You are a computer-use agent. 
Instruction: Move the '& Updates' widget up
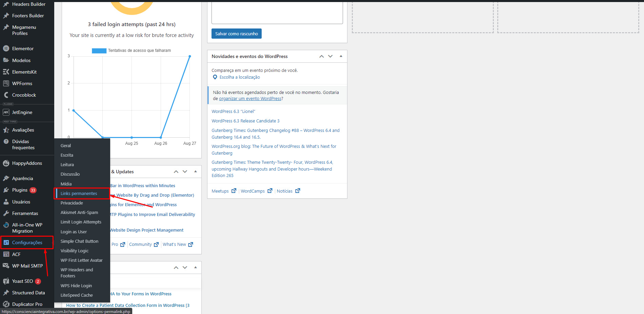coord(176,172)
